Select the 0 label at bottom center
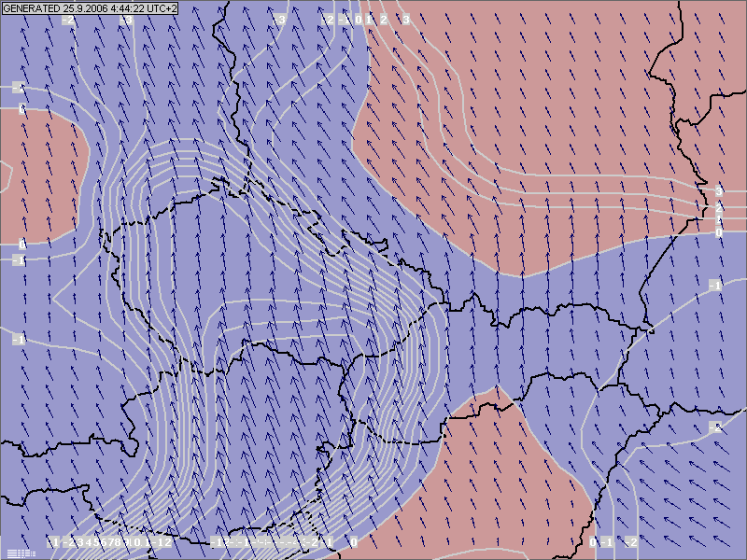This screenshot has height=560, width=747. 354,541
